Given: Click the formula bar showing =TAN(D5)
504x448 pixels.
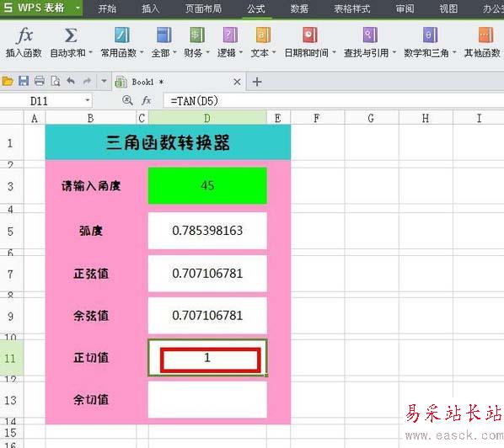Looking at the screenshot, I should 333,101.
